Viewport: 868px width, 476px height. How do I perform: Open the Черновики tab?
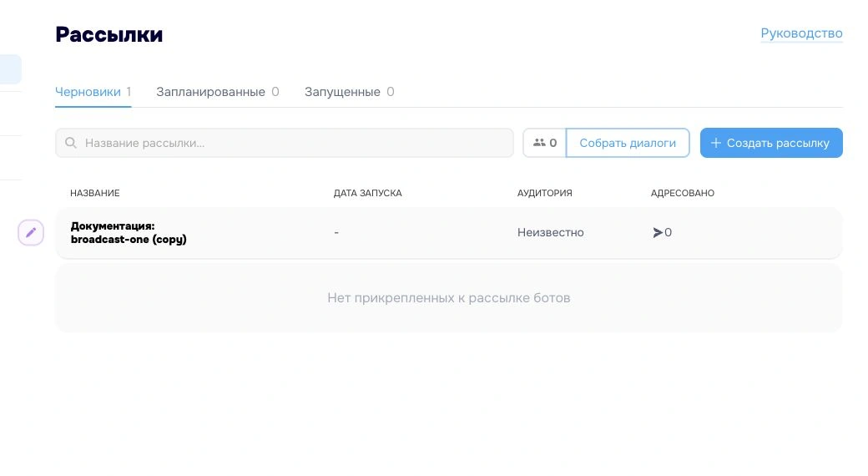(x=93, y=92)
